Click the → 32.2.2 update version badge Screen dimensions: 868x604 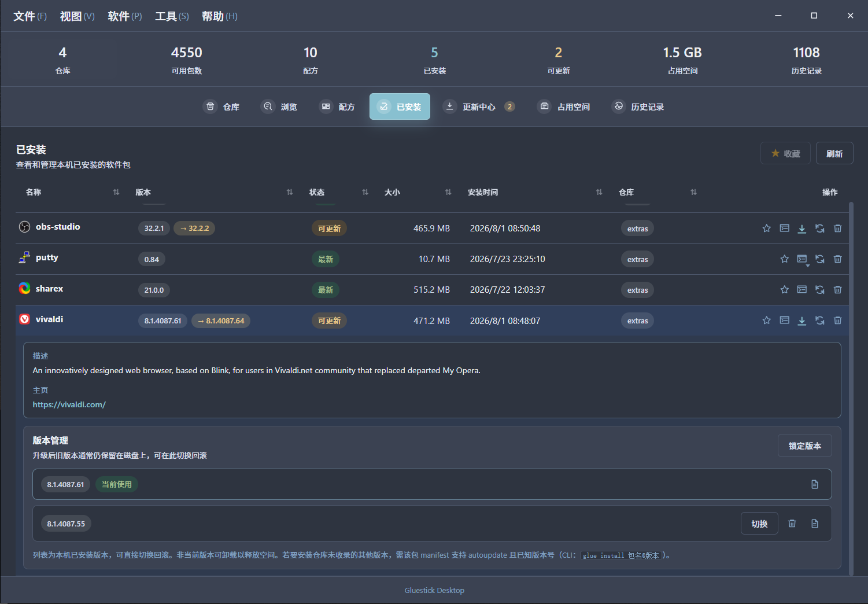click(x=194, y=229)
